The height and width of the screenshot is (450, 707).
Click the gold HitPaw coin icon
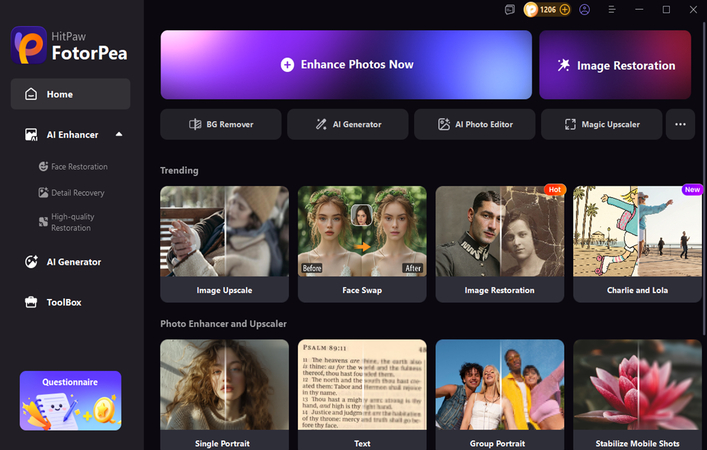(x=531, y=9)
